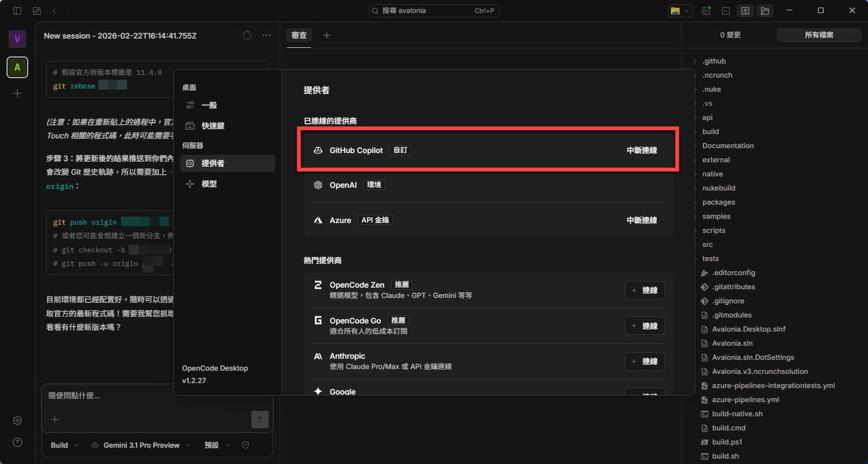Disconnect the GitHub Copilot provider
The height and width of the screenshot is (464, 868).
point(642,150)
